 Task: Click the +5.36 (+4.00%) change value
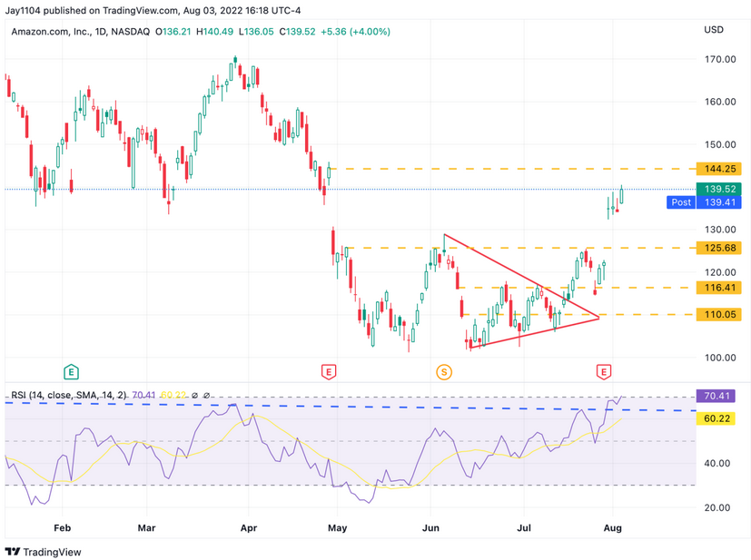[x=355, y=32]
